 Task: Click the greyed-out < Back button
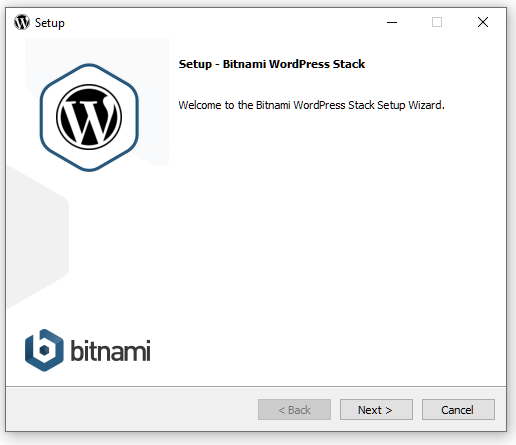[x=294, y=409]
